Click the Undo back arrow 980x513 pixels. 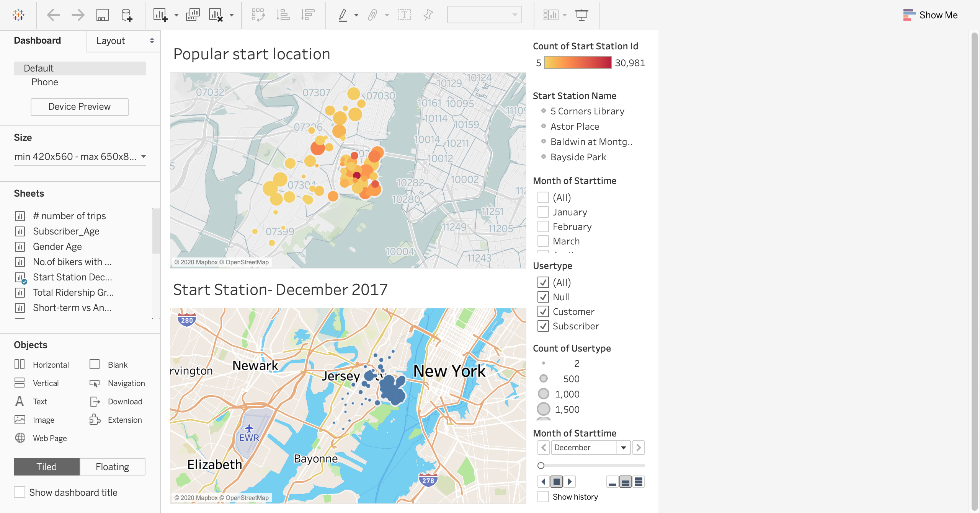pos(54,15)
